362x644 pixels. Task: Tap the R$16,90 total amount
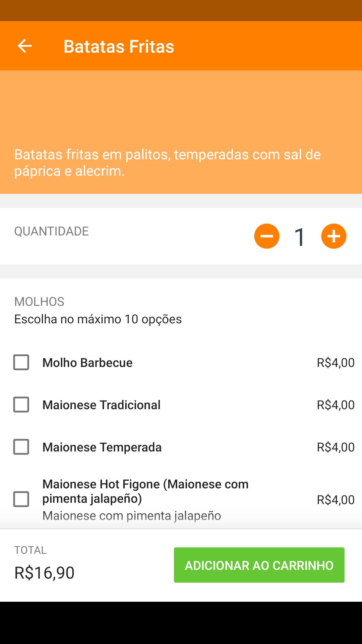(44, 573)
